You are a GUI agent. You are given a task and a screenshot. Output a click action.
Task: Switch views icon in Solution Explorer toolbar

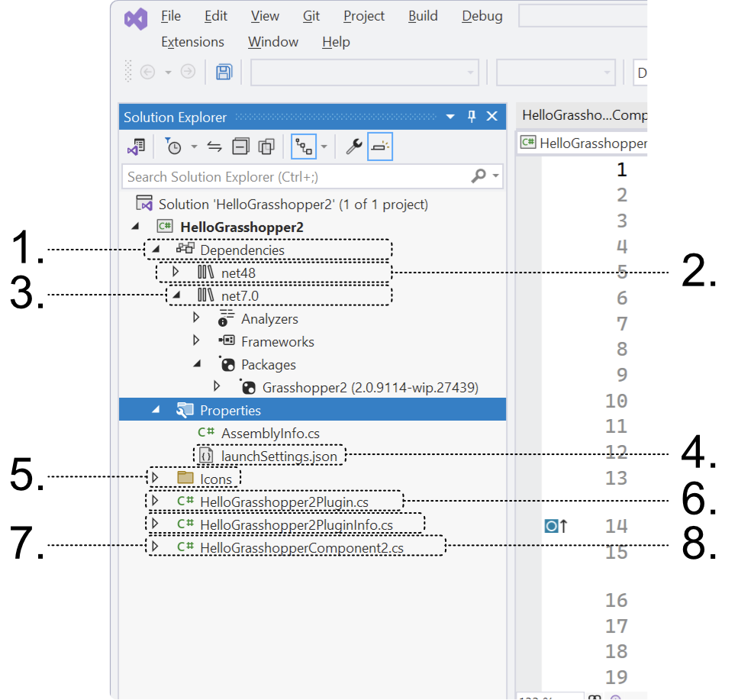tap(137, 147)
